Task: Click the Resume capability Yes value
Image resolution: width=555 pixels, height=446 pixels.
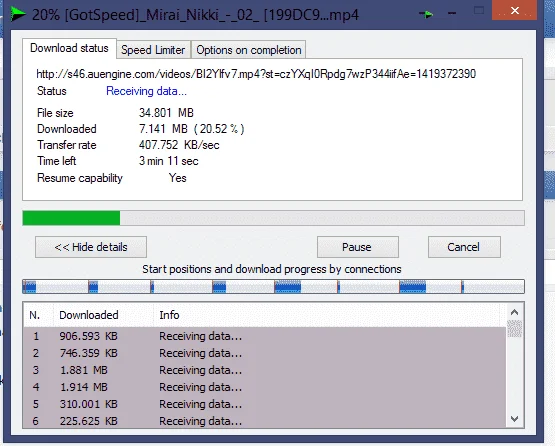Action: [177, 178]
